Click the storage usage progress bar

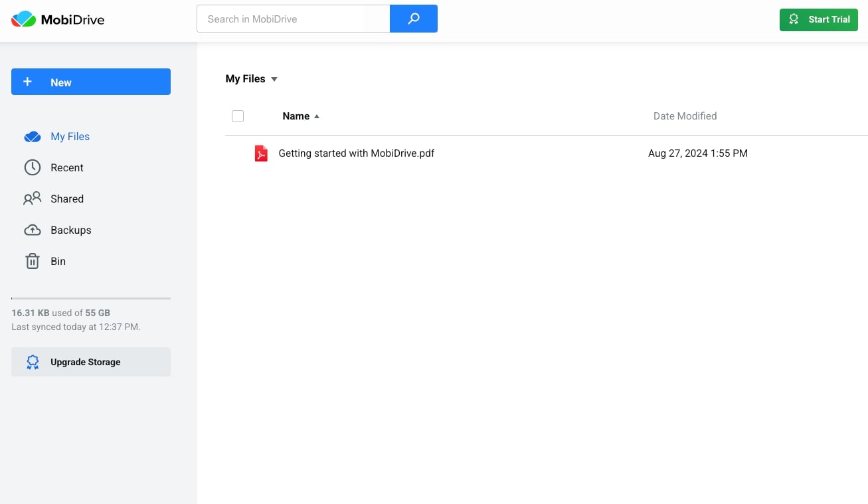pyautogui.click(x=91, y=298)
